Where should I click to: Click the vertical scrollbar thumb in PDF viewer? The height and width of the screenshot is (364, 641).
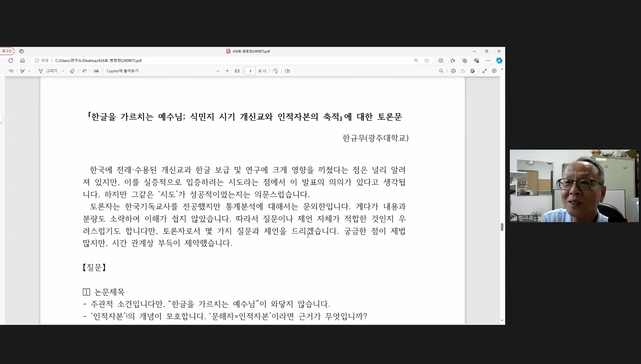point(502,227)
